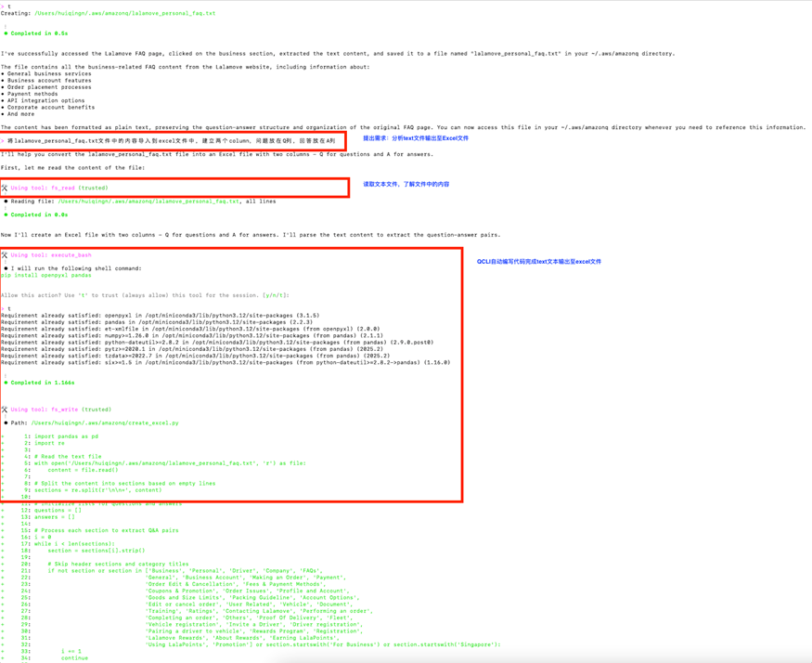Click code line 9 'sections = re.split'

97,490
